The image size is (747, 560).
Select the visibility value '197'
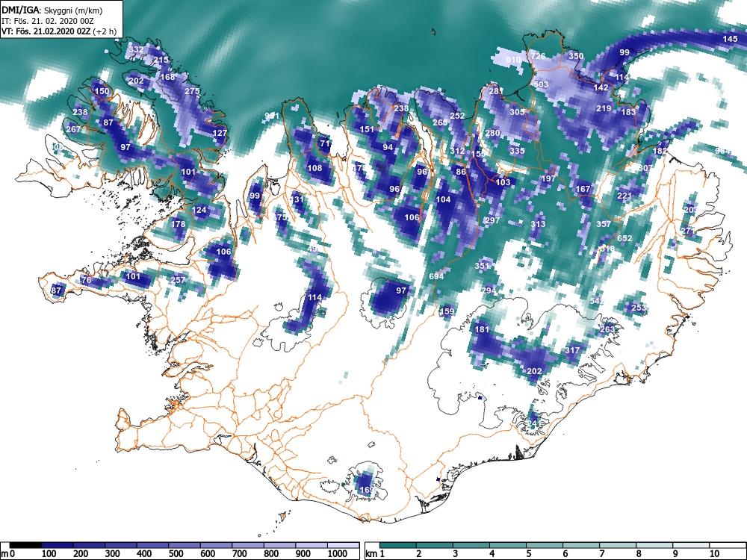tap(548, 178)
